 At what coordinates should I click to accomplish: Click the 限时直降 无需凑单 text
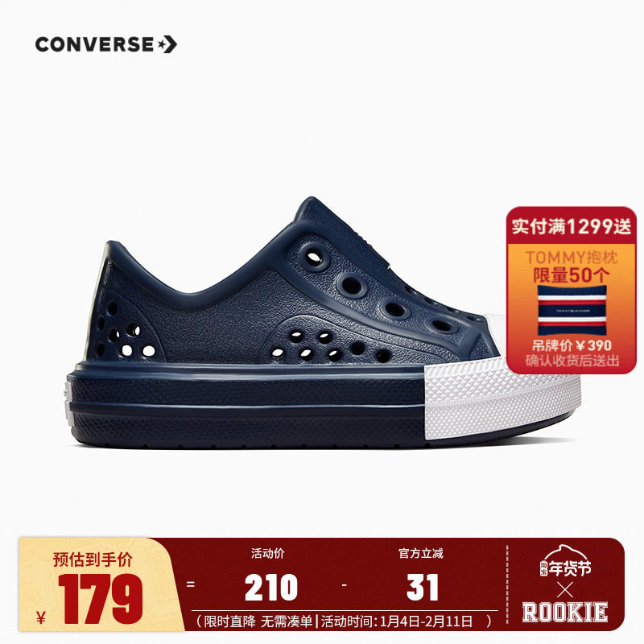pos(258,621)
